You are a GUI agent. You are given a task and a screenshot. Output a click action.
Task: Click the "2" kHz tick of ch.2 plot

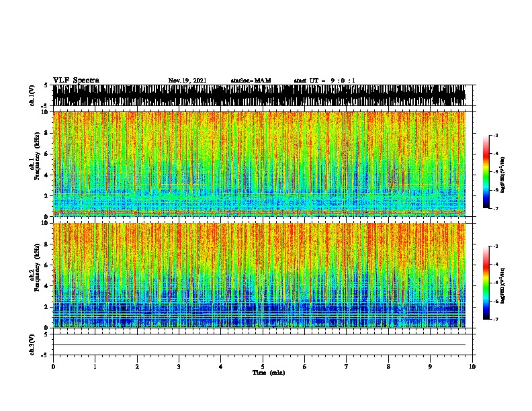point(46,307)
